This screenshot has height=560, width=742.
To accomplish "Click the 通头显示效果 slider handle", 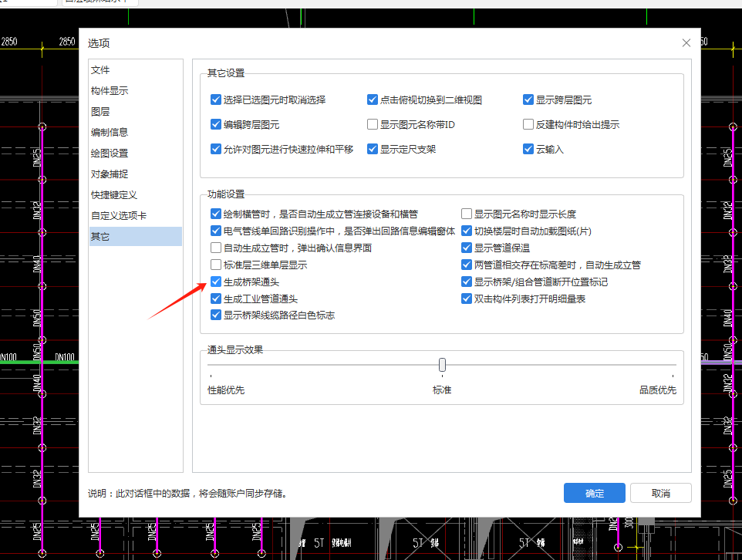I will point(442,365).
